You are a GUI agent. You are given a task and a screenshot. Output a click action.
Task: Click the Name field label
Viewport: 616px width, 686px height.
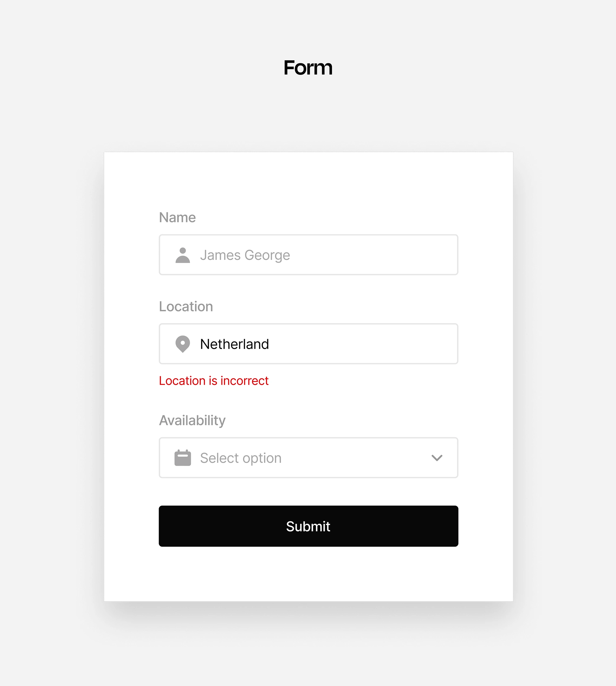click(177, 217)
